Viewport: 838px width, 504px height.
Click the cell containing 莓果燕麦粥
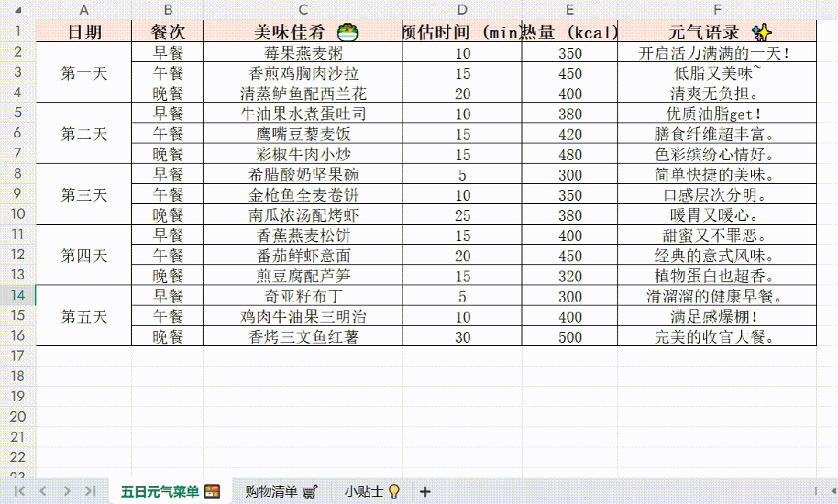[302, 52]
